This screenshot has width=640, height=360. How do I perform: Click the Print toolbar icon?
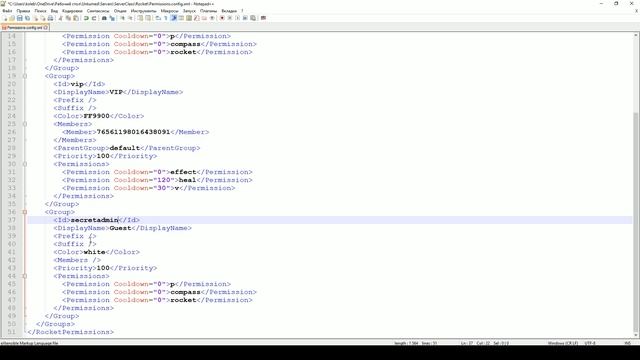(51, 18)
